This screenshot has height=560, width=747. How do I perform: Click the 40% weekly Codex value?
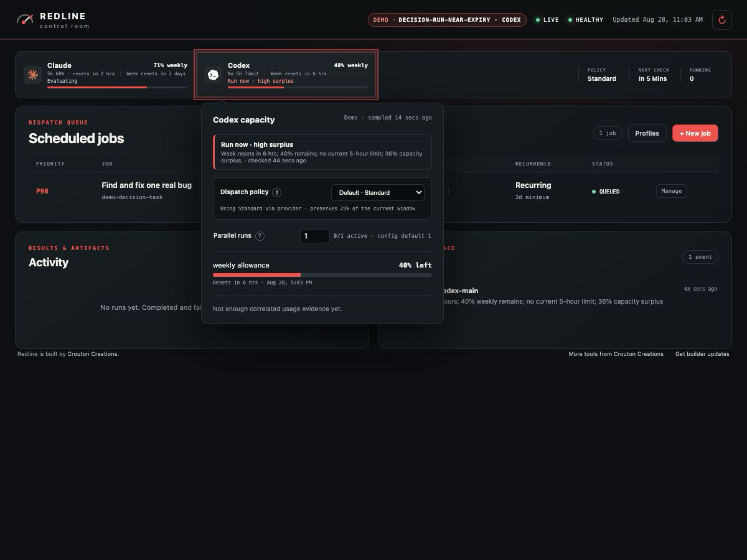(351, 65)
